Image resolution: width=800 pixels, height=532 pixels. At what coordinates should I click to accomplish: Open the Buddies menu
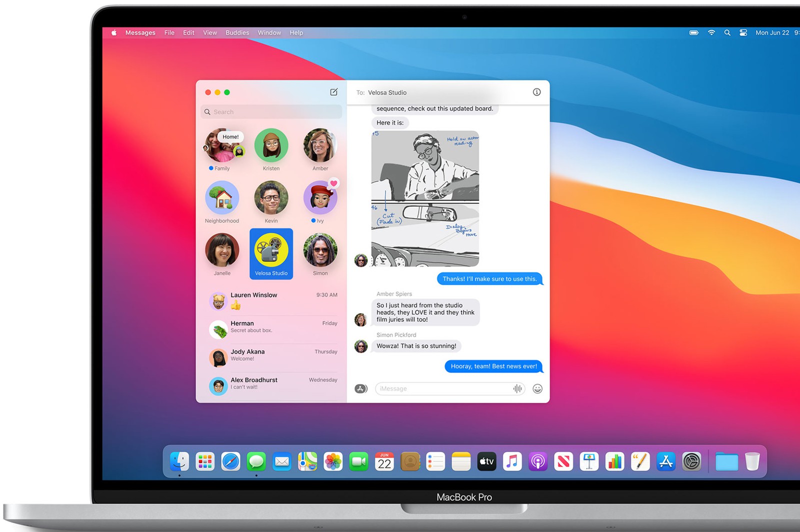[x=237, y=32]
